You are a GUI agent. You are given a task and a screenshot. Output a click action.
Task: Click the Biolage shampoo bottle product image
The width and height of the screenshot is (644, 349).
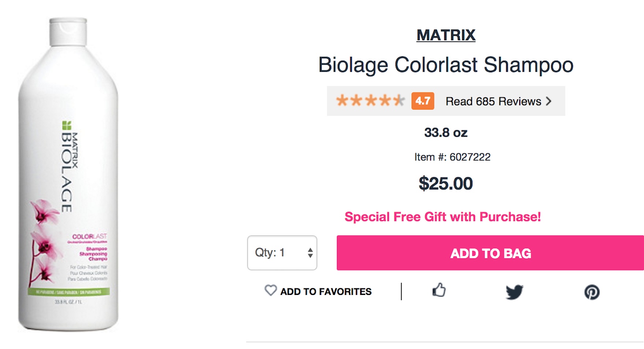point(68,175)
